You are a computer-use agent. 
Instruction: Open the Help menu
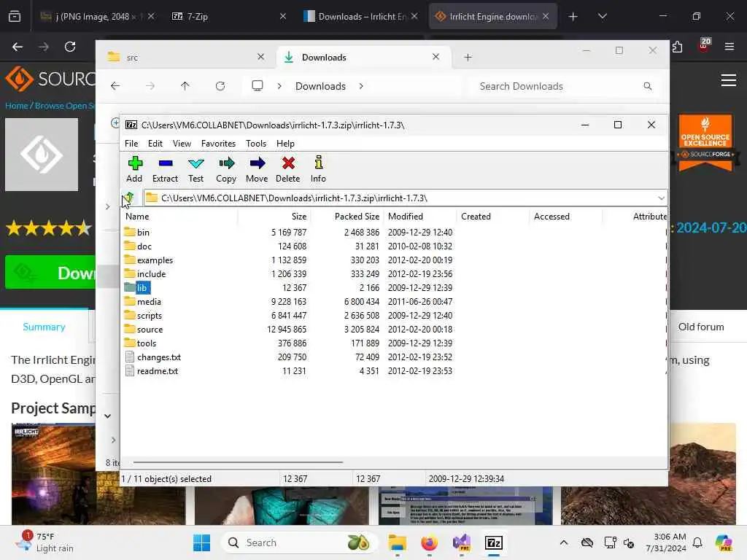click(x=285, y=144)
